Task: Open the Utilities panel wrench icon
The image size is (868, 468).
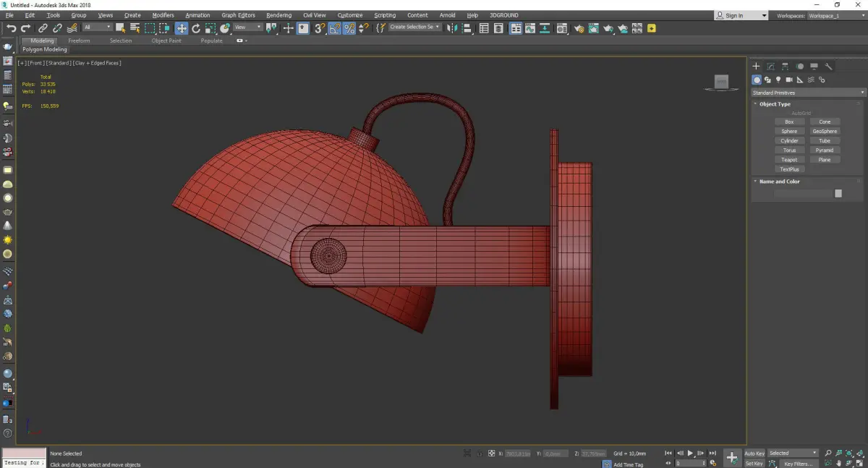Action: (x=829, y=67)
